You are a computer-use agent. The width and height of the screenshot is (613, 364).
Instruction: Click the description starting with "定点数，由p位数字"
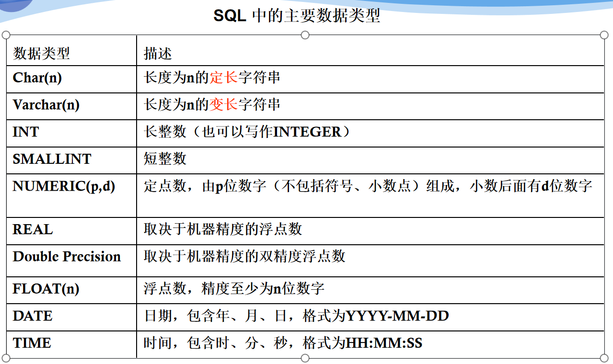pyautogui.click(x=368, y=186)
